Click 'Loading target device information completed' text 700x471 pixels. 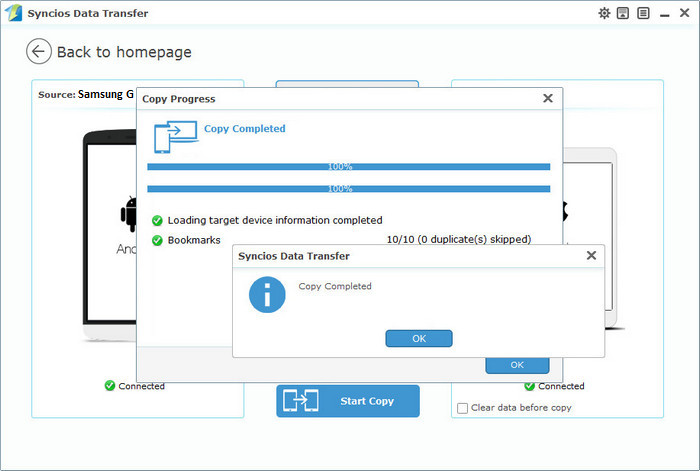point(275,220)
